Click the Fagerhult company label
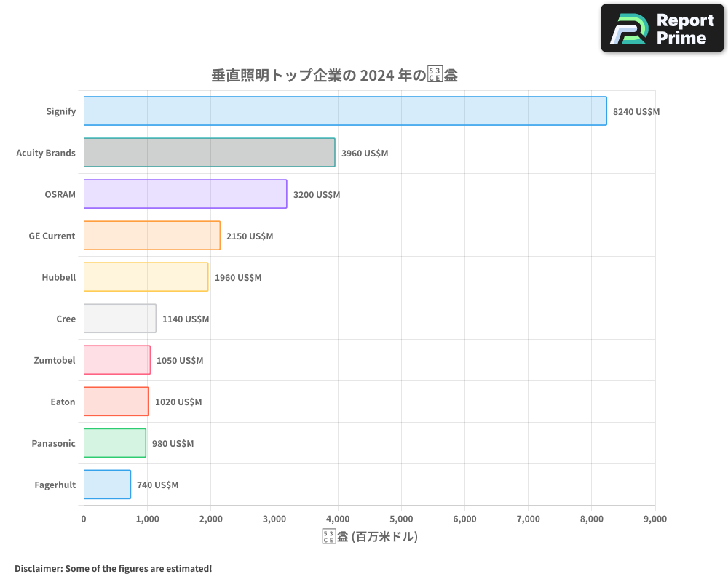The width and height of the screenshot is (728, 582). (x=55, y=485)
